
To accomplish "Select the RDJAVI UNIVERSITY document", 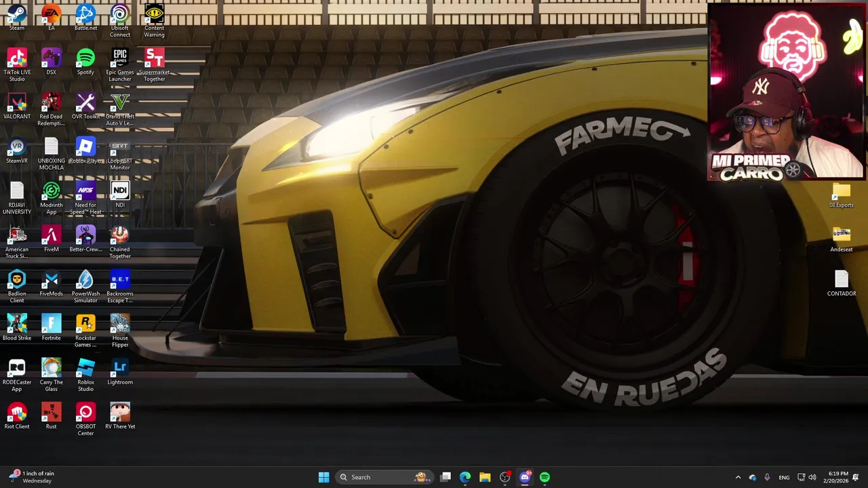I will (17, 198).
